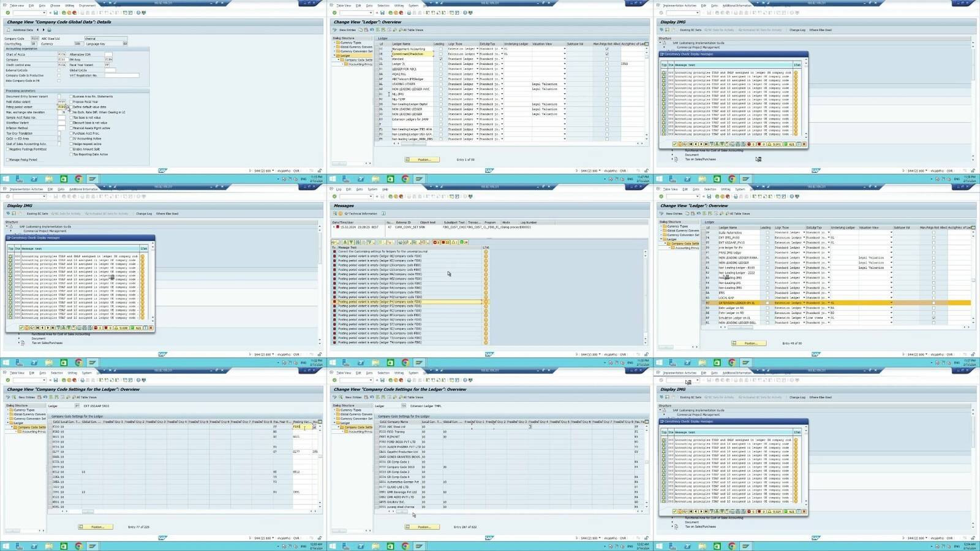This screenshot has height=551, width=980.
Task: Click Customize Layout icon in Company Code Global Data window
Action: (x=143, y=12)
